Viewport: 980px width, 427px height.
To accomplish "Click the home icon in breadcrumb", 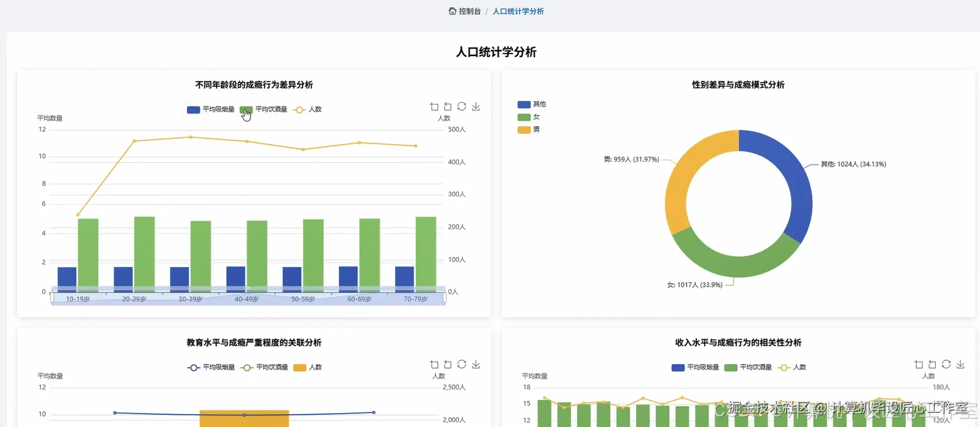I will point(452,11).
